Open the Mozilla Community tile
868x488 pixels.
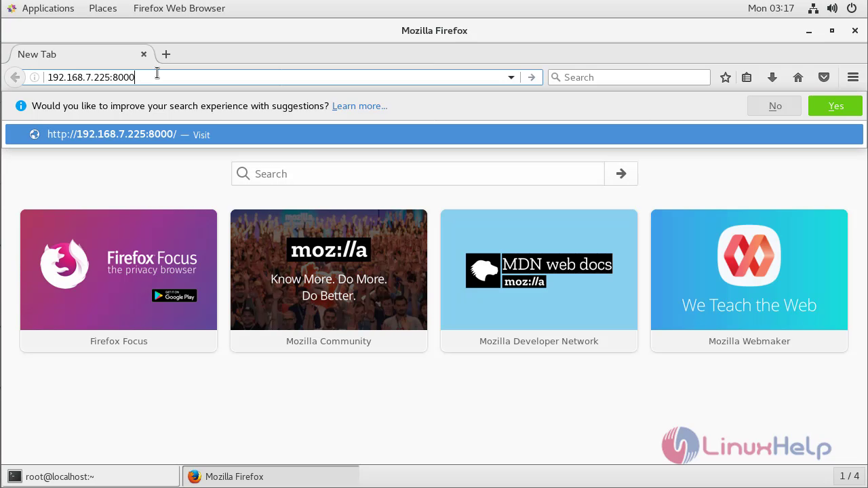point(329,281)
